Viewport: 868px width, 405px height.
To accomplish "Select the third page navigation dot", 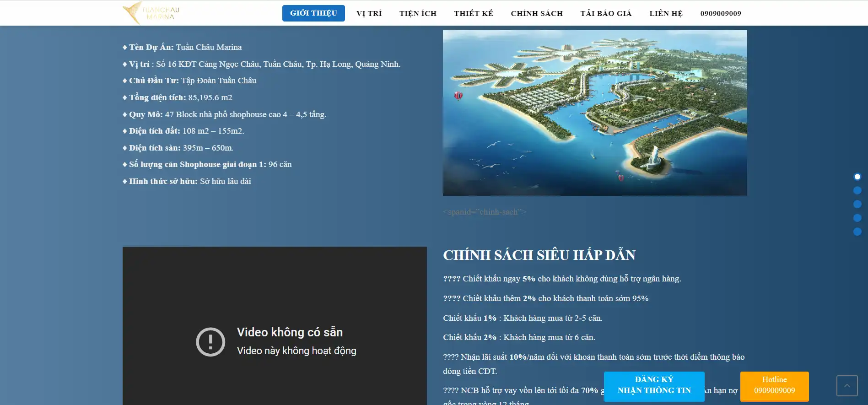I will coord(857,204).
